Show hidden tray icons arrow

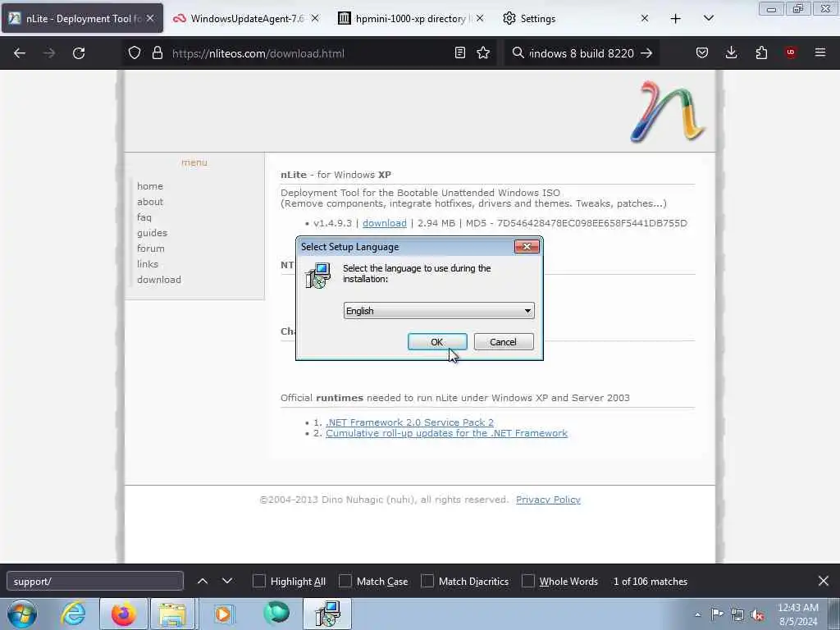[x=697, y=615]
